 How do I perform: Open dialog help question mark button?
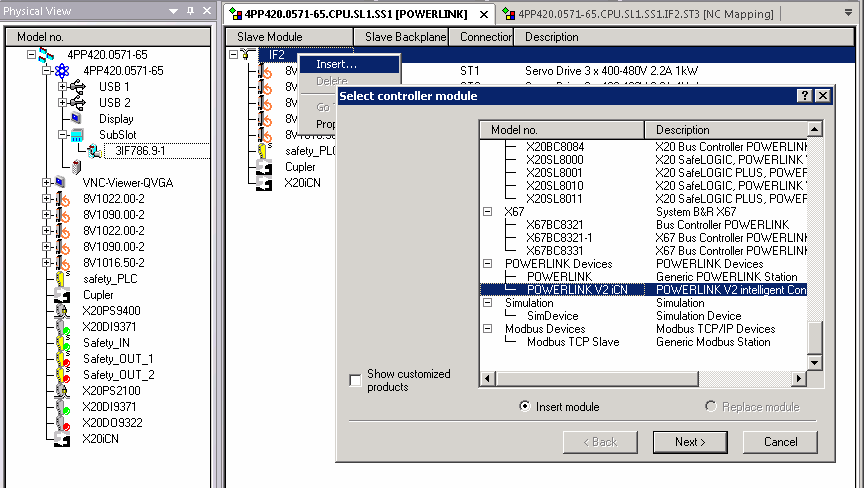point(804,95)
